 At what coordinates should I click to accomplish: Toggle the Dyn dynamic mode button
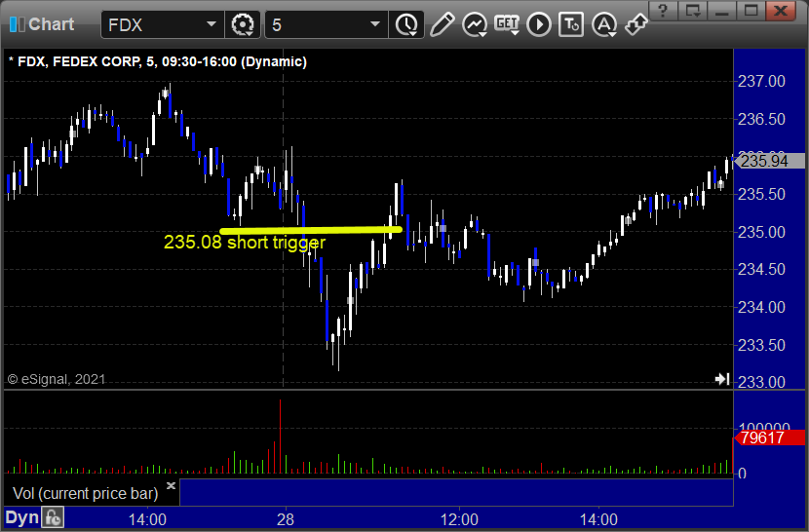point(22,517)
